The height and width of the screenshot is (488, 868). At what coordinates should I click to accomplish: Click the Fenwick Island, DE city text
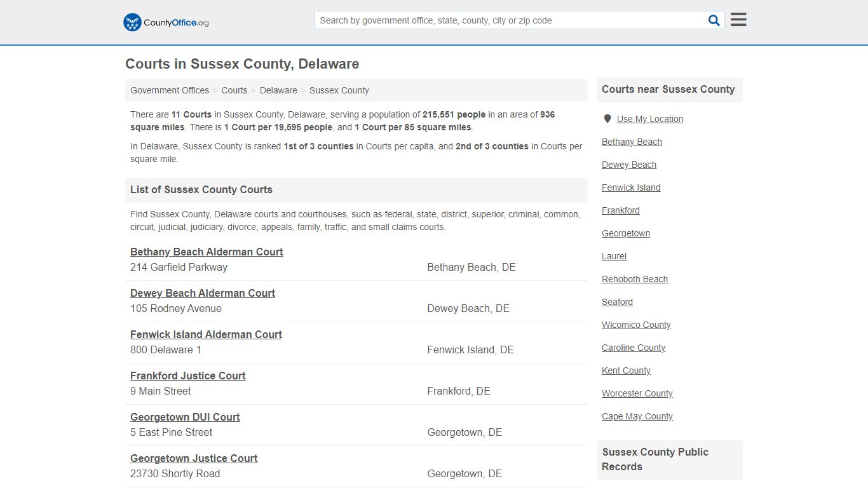(470, 350)
